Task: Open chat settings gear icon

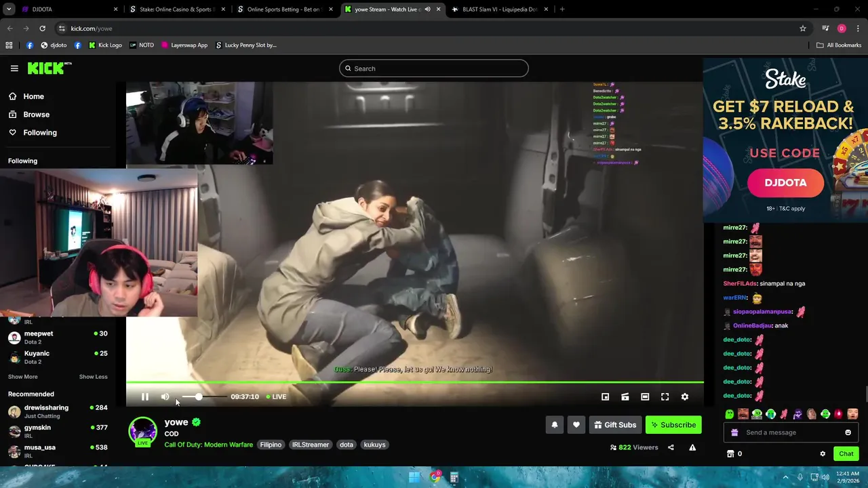Action: point(823,453)
